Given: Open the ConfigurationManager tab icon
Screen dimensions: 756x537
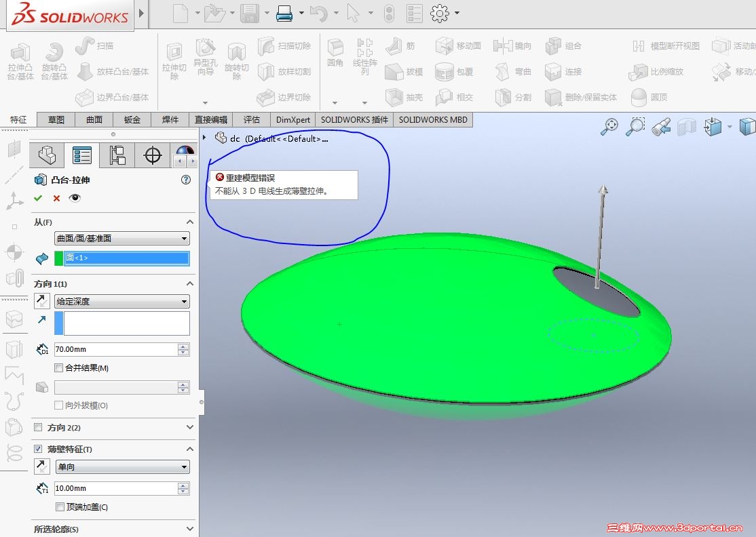Looking at the screenshot, I should (x=117, y=156).
